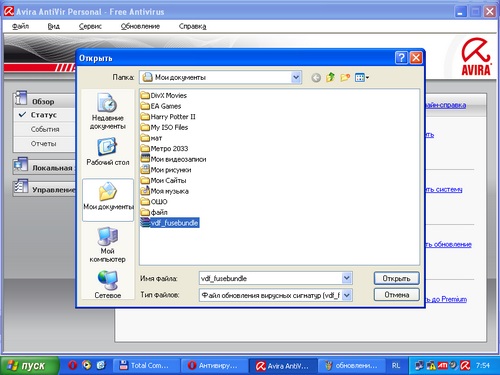
Task: Click the пуск Start button
Action: point(29,366)
